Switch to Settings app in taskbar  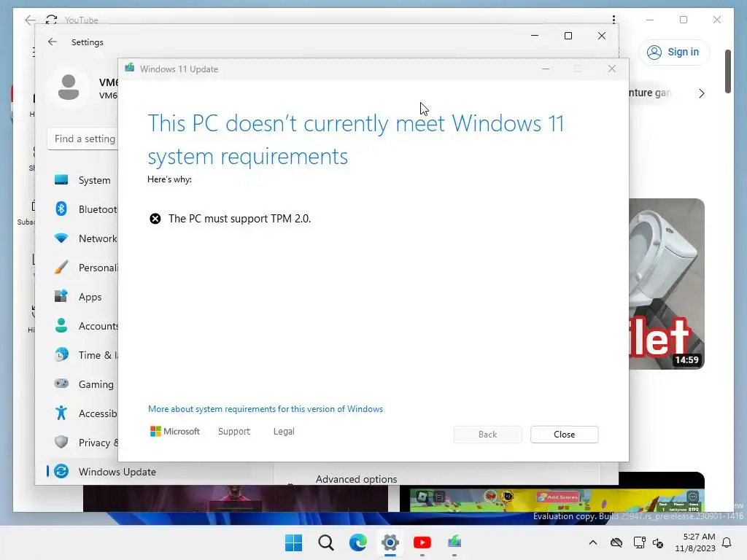click(390, 542)
